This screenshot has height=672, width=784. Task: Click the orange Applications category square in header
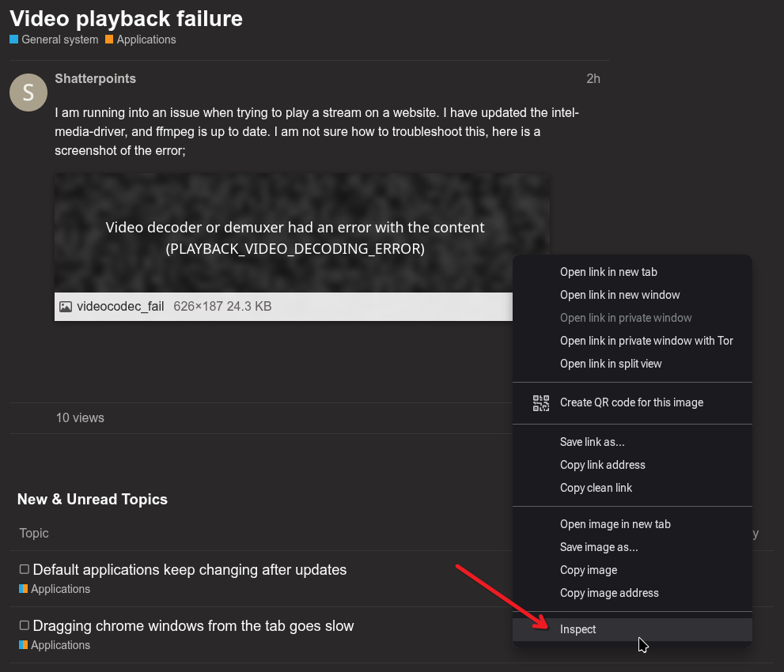coord(109,40)
